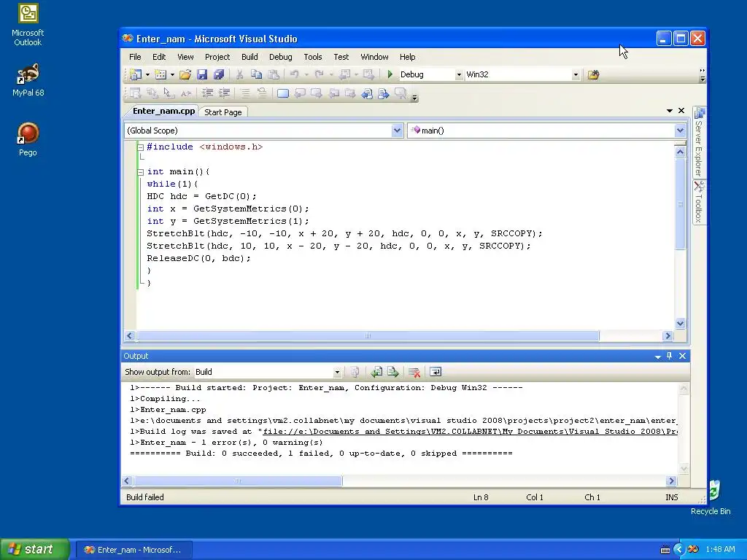The image size is (747, 560).
Task: Collapse the #include outlining region
Action: coord(141,147)
